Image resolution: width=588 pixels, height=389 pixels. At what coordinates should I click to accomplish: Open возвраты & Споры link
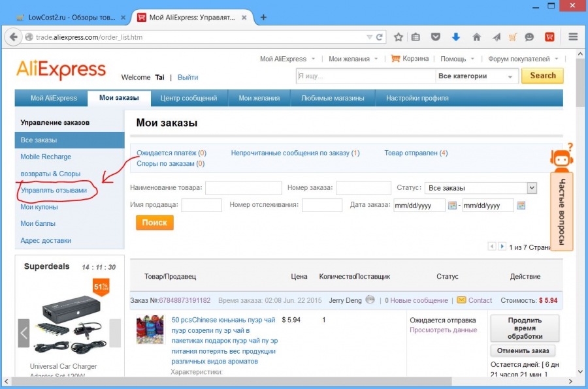(50, 174)
